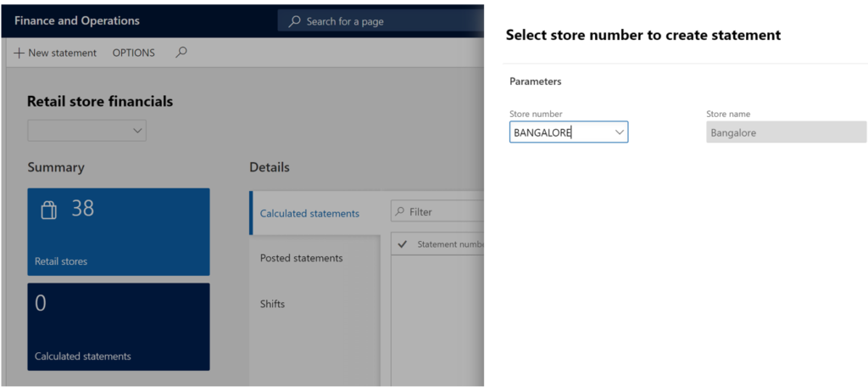This screenshot has height=387, width=868.
Task: Open the Retail stores tile showing 38
Action: [119, 232]
